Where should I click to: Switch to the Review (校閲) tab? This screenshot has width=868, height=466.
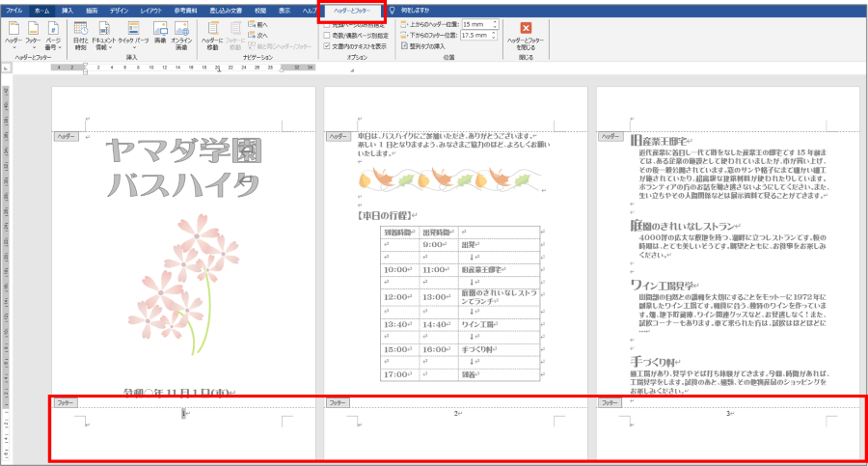coord(260,11)
